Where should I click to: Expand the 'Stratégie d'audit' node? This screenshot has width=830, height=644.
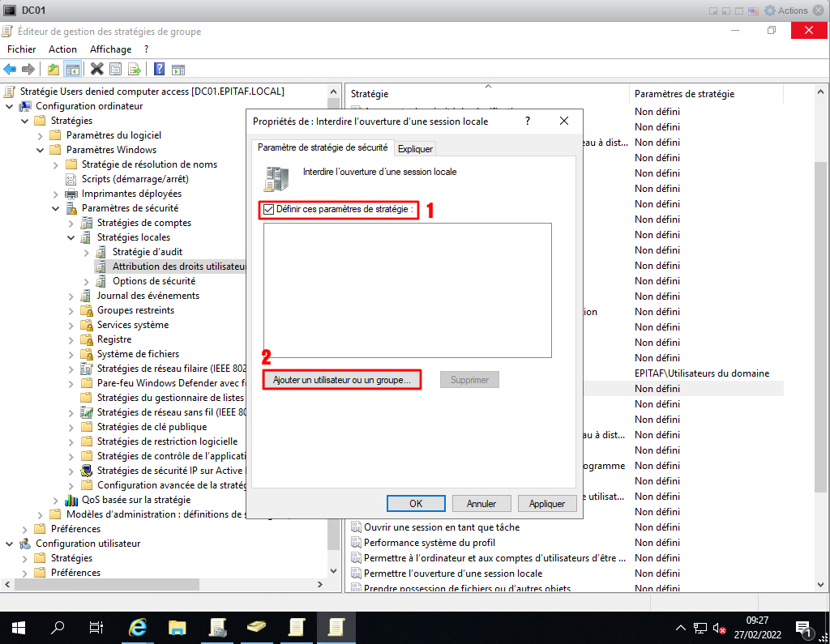(87, 252)
